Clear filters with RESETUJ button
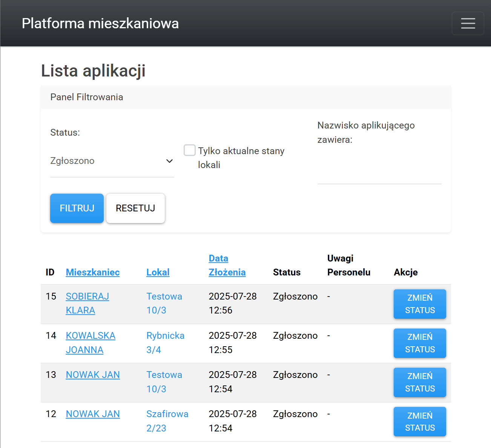Viewport: 491px width, 448px height. coord(135,208)
